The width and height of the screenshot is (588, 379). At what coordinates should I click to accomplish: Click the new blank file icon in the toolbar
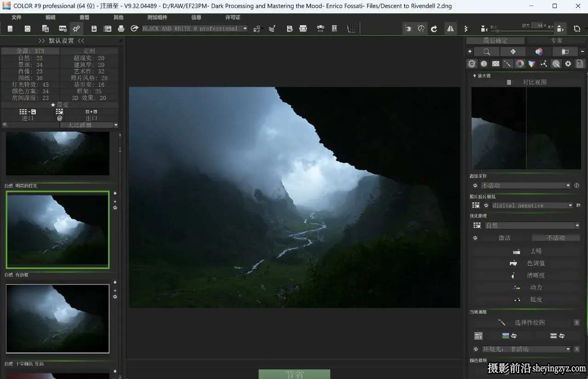click(10, 28)
